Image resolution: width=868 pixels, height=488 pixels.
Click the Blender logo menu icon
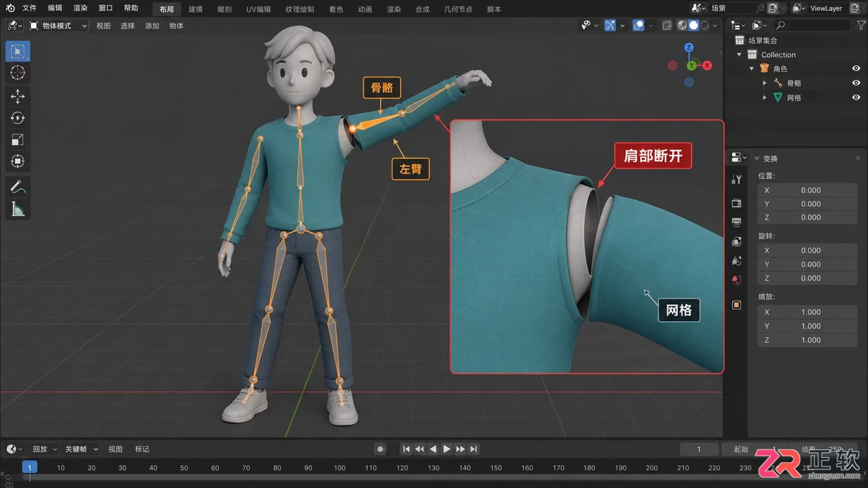10,8
